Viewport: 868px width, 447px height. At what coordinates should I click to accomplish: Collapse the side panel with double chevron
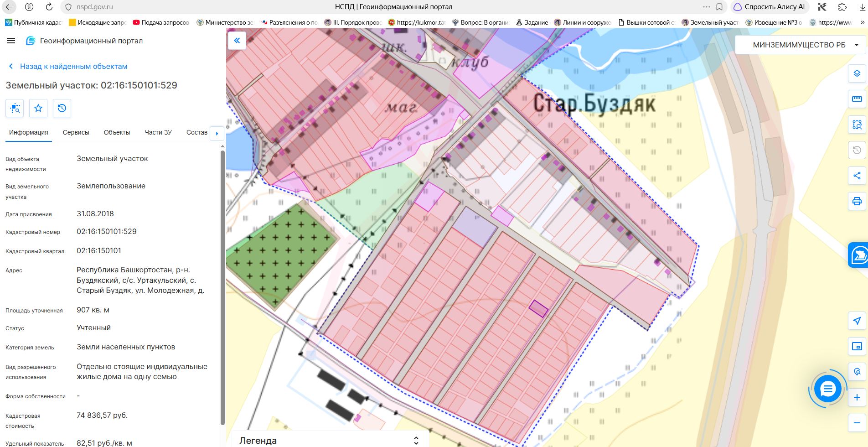[237, 41]
